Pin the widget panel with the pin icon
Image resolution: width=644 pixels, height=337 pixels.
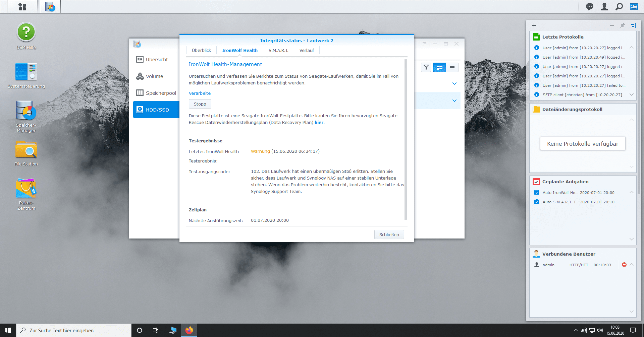(x=622, y=25)
